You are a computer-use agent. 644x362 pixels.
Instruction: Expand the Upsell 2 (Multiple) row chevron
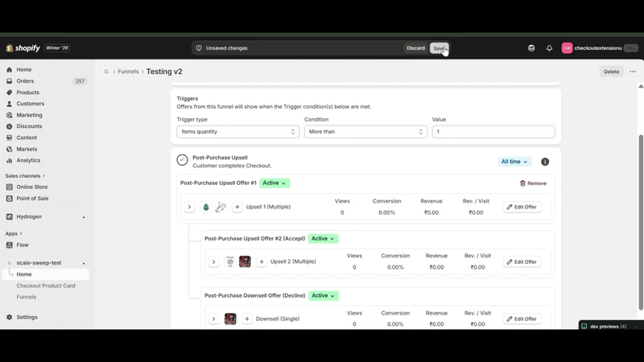213,261
